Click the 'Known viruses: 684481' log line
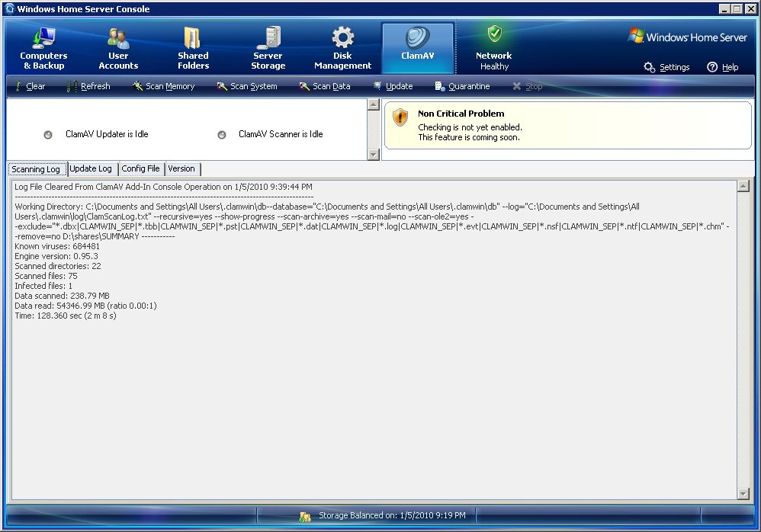The width and height of the screenshot is (761, 532). 56,246
